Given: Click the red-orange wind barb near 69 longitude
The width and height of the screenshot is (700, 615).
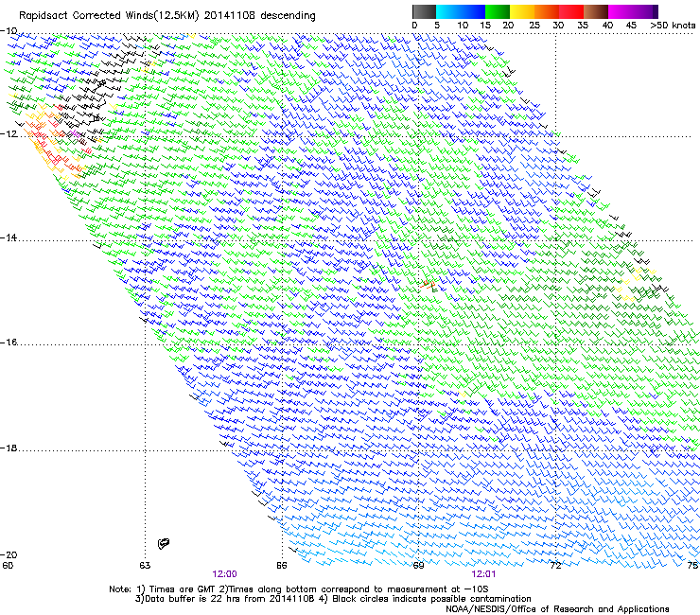Looking at the screenshot, I should pos(427,285).
